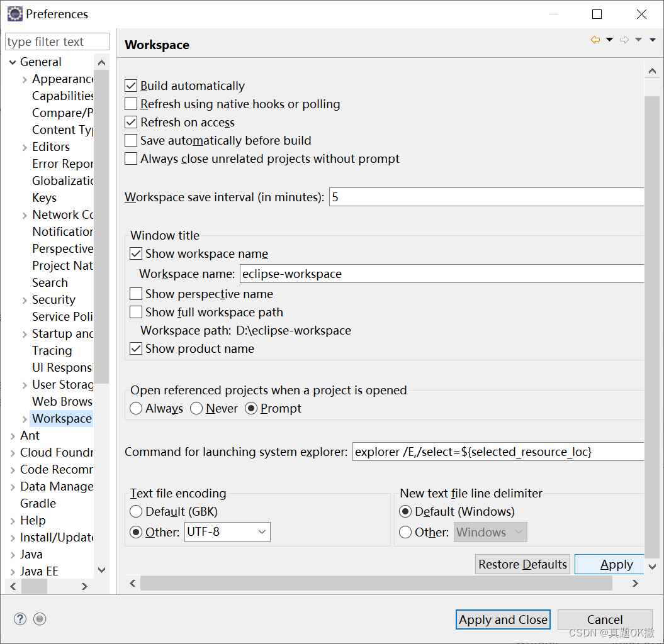Click the Workspace save interval field
664x644 pixels.
point(487,197)
